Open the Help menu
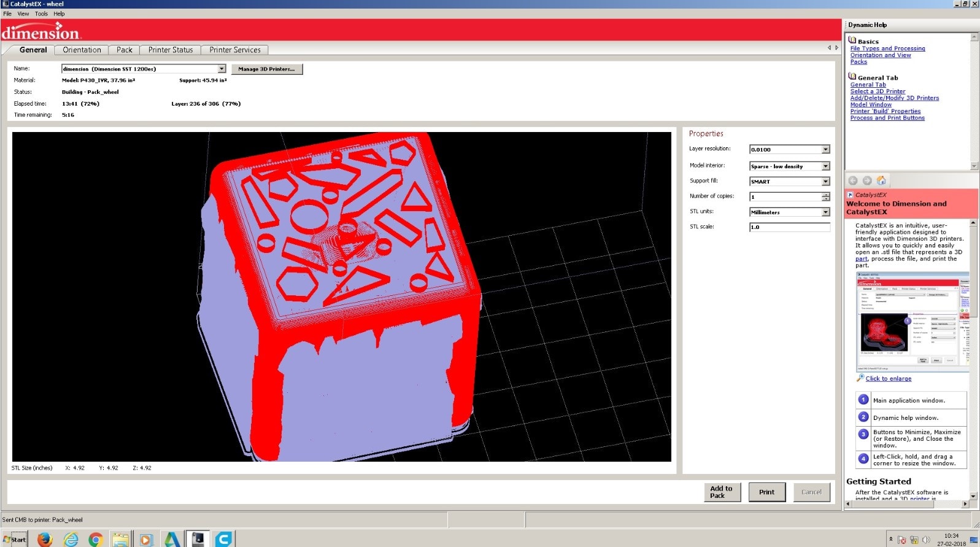 59,14
